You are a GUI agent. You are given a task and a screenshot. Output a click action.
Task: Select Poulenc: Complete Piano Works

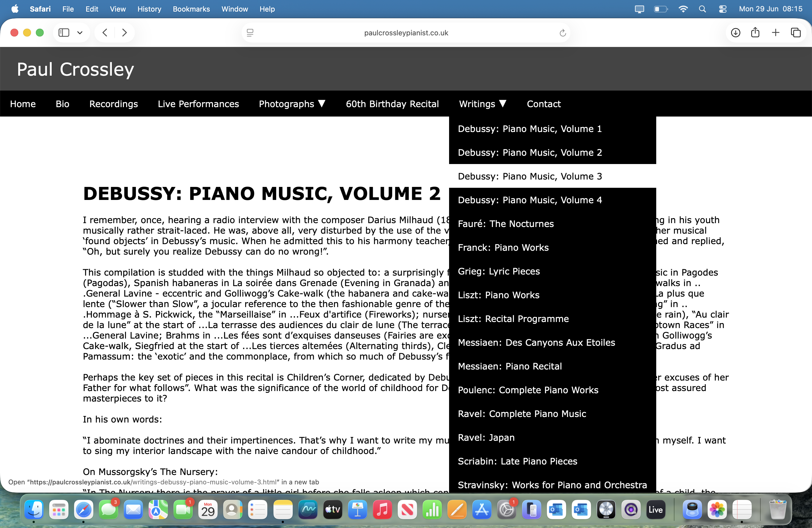[x=552, y=390]
